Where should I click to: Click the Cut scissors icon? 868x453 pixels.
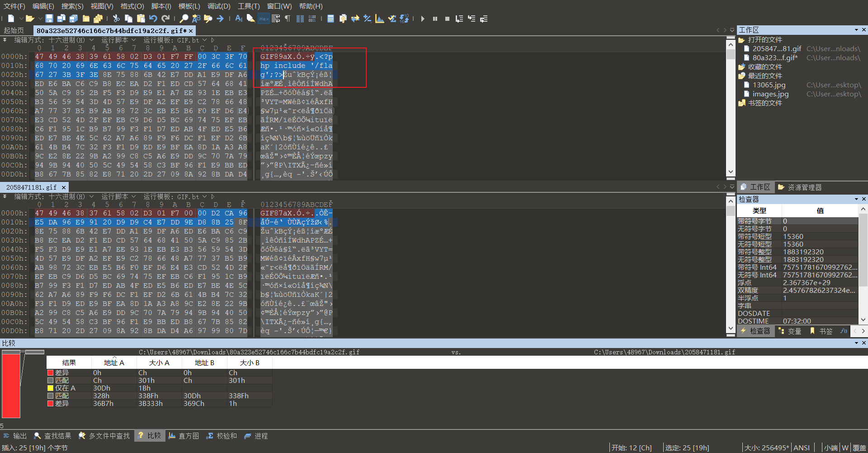[116, 19]
